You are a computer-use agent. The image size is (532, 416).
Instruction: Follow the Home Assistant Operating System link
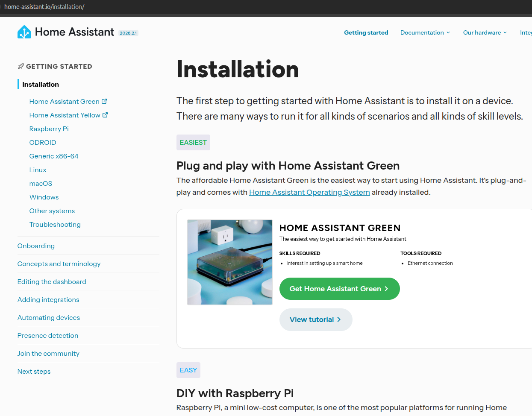pyautogui.click(x=309, y=192)
